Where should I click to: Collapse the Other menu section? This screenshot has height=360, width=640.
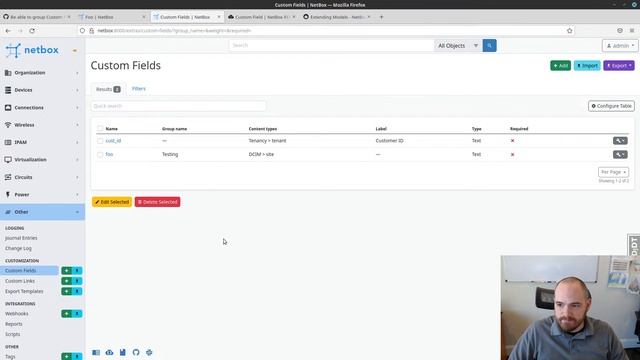coord(42,212)
